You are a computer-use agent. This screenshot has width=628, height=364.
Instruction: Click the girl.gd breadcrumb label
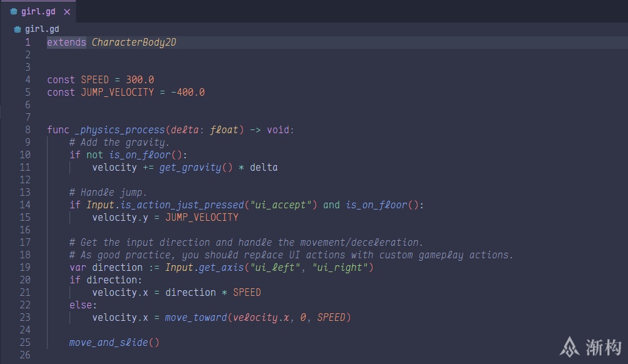[42, 29]
